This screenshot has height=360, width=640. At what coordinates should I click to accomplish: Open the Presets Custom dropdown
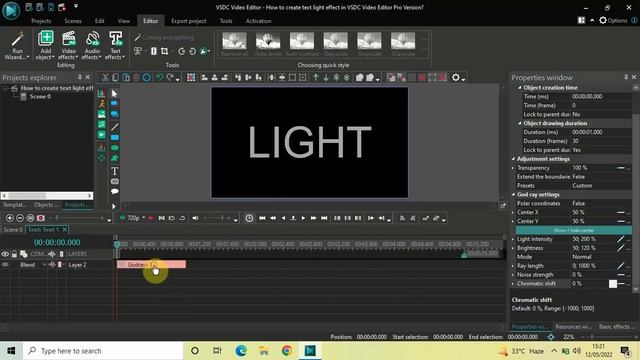[x=601, y=186]
